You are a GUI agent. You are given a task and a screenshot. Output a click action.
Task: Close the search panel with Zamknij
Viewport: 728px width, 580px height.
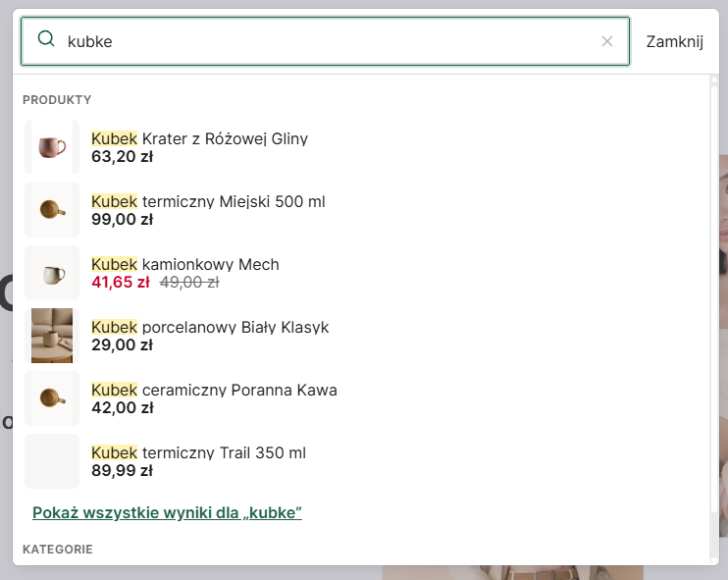tap(675, 41)
